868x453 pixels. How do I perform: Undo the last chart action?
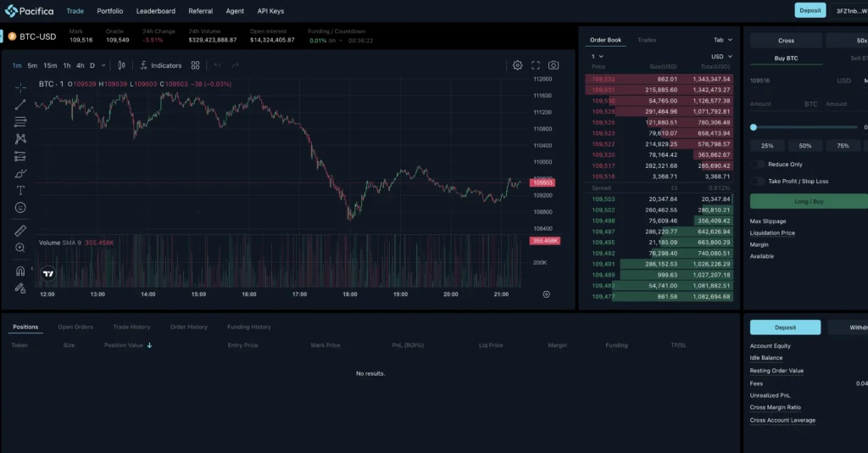coord(218,65)
